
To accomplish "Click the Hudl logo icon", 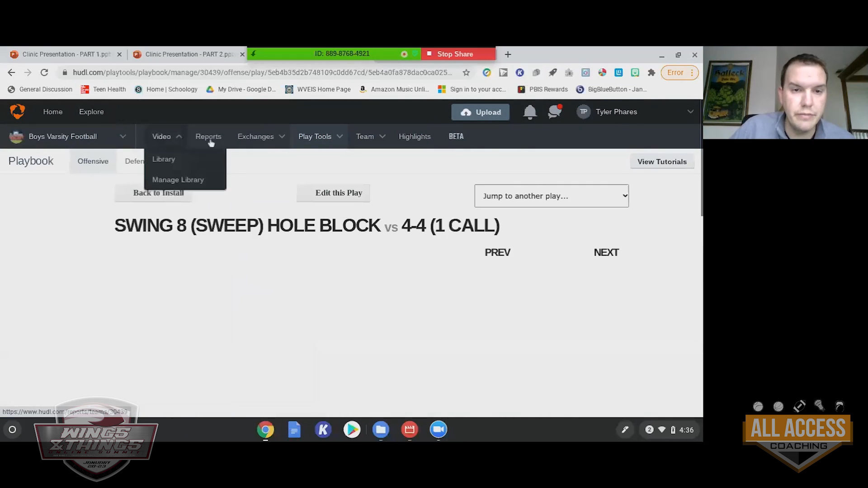I will 17,112.
